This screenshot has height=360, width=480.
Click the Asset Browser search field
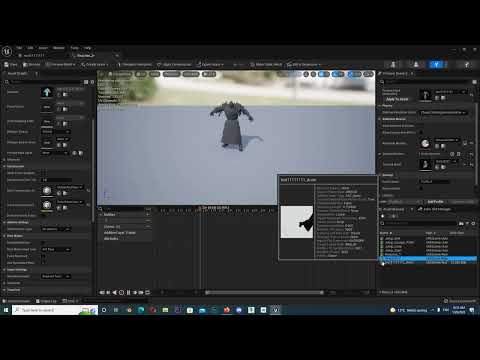[419, 223]
